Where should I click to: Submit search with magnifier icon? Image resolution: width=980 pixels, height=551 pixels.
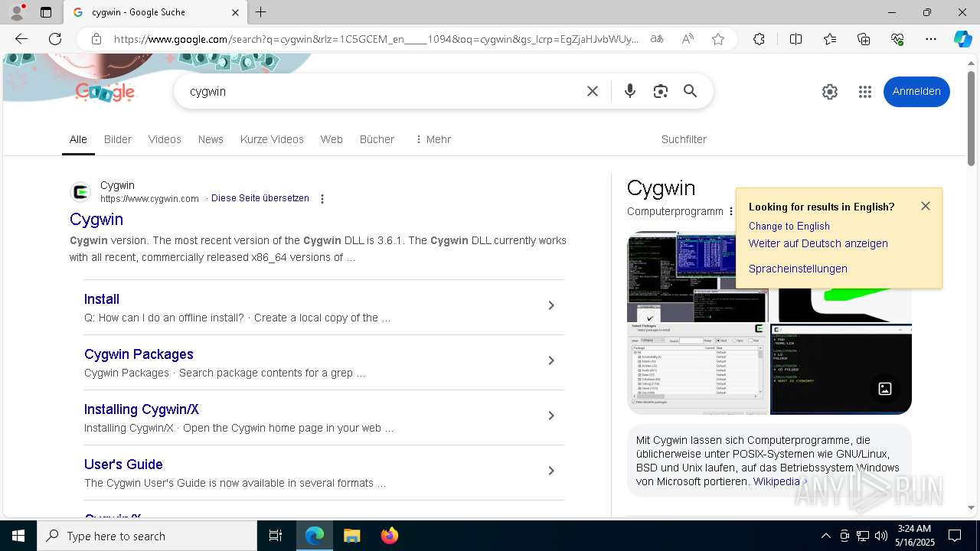691,91
